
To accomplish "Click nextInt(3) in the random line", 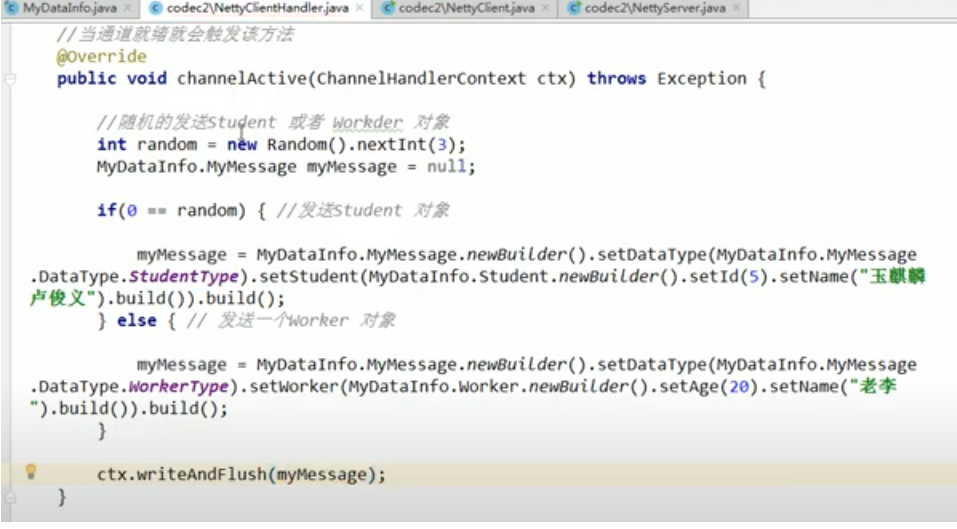I will coord(406,145).
